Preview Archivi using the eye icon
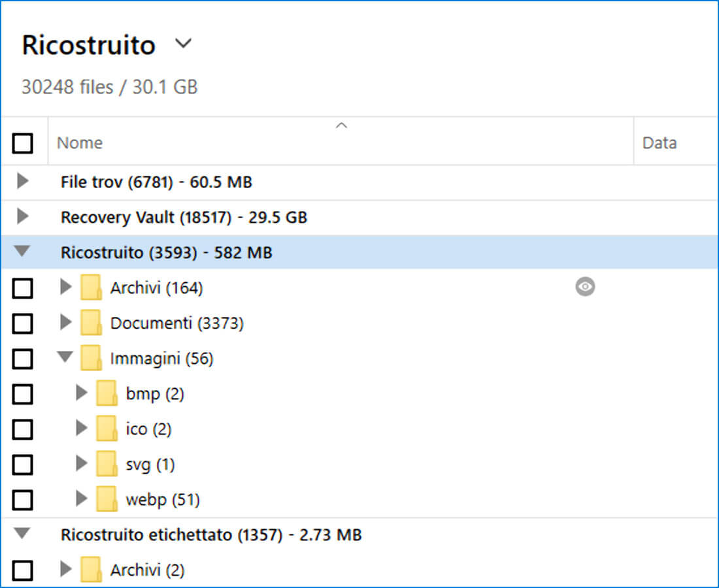 coord(584,287)
